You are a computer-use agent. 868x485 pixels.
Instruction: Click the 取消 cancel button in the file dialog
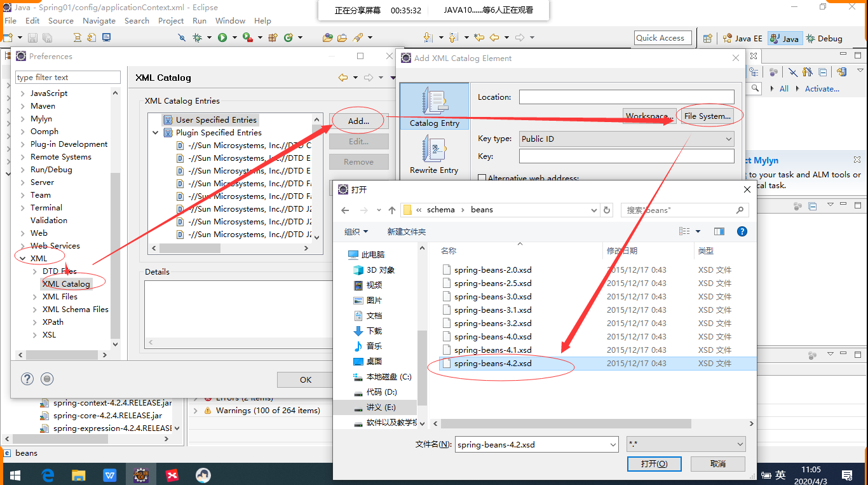coord(718,464)
